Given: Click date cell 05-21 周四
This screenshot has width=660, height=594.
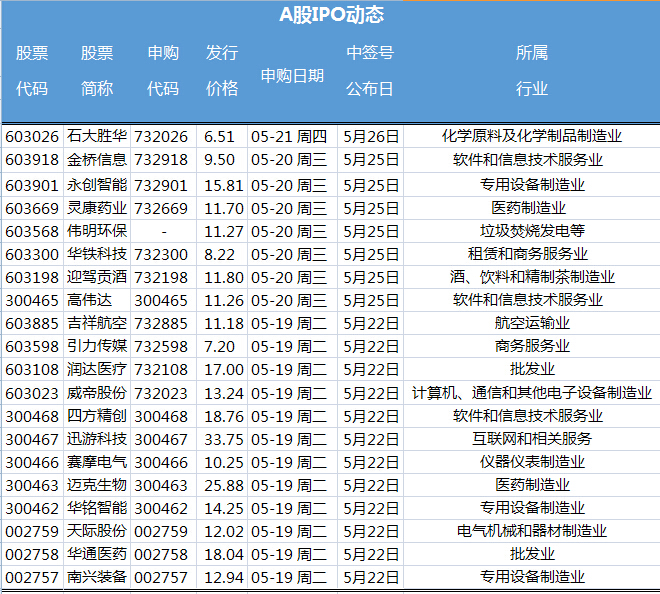Looking at the screenshot, I should click(x=289, y=136).
